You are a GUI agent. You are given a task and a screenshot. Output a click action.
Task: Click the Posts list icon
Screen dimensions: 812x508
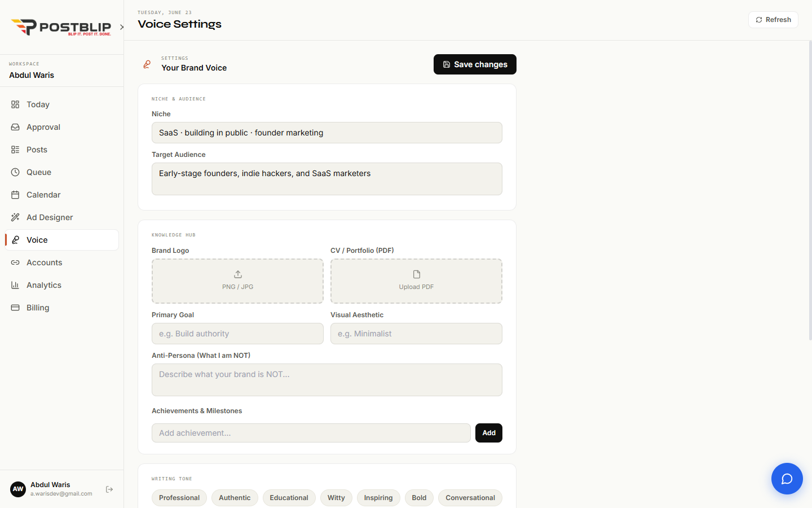[15, 150]
